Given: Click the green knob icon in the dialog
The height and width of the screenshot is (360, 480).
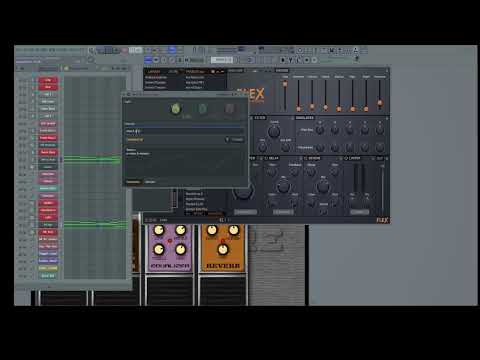Looking at the screenshot, I should pyautogui.click(x=176, y=108).
